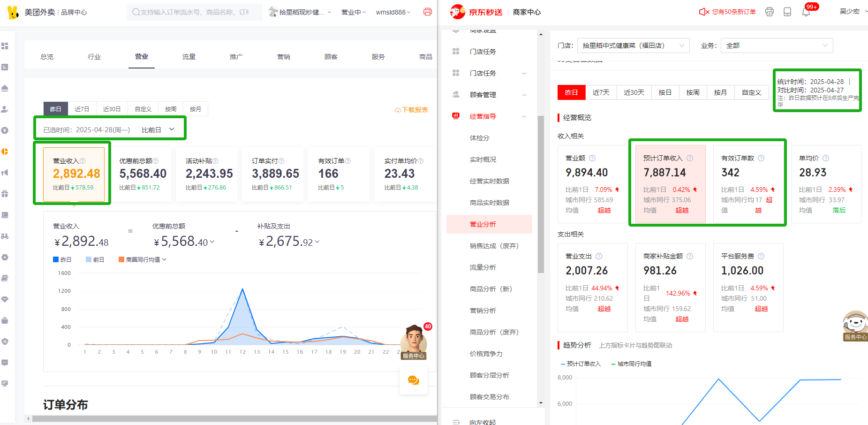
Task: Click the help icon beside 有效订单数
Action: coord(761,158)
